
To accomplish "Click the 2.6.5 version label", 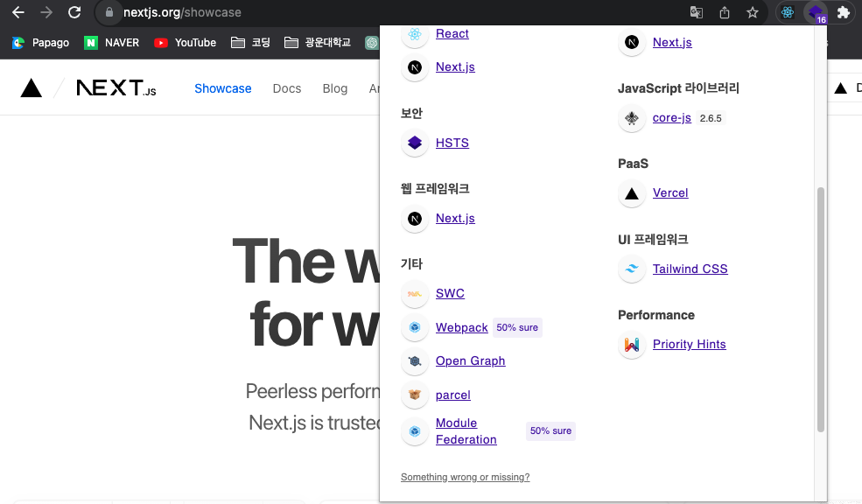I will (711, 118).
